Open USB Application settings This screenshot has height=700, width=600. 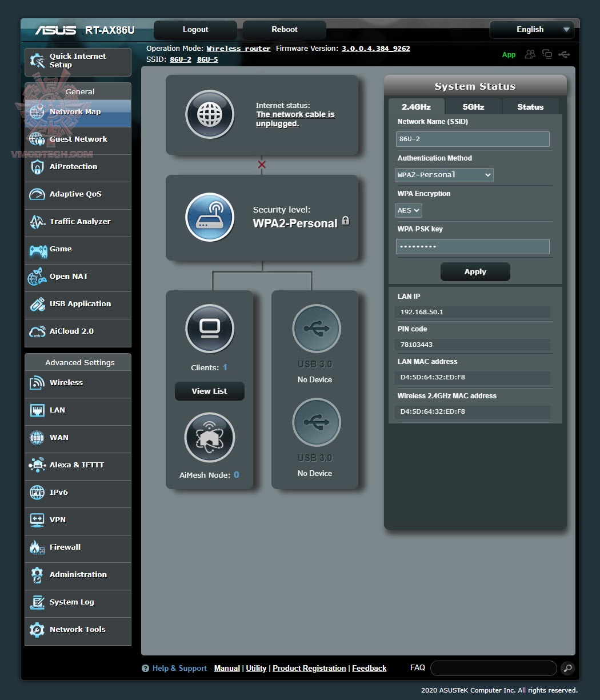(x=80, y=304)
